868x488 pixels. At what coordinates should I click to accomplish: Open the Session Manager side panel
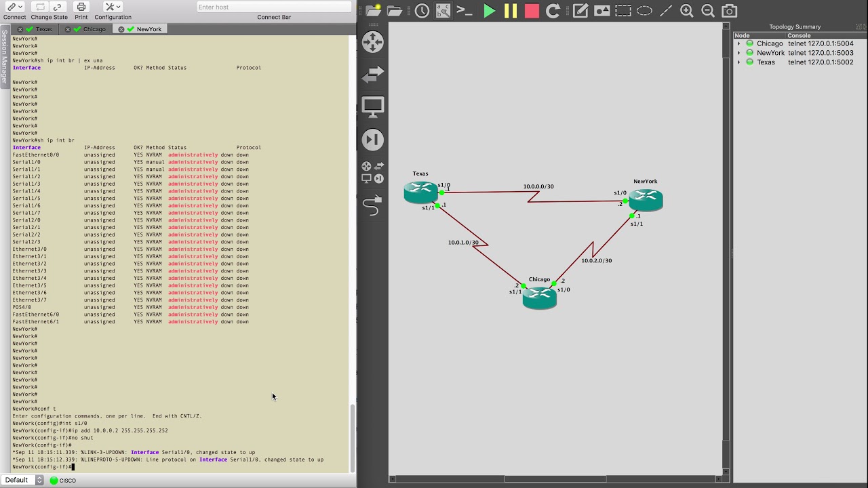click(x=4, y=57)
